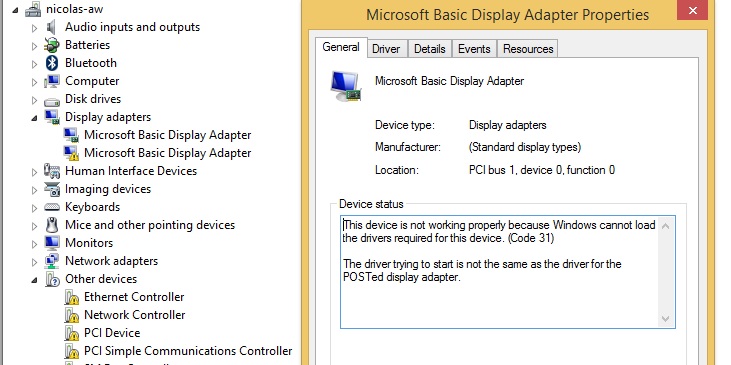Click the warning-flagged Microsoft Basic Display Adapter icon
Viewport: 731px width, 365px height.
[71, 153]
